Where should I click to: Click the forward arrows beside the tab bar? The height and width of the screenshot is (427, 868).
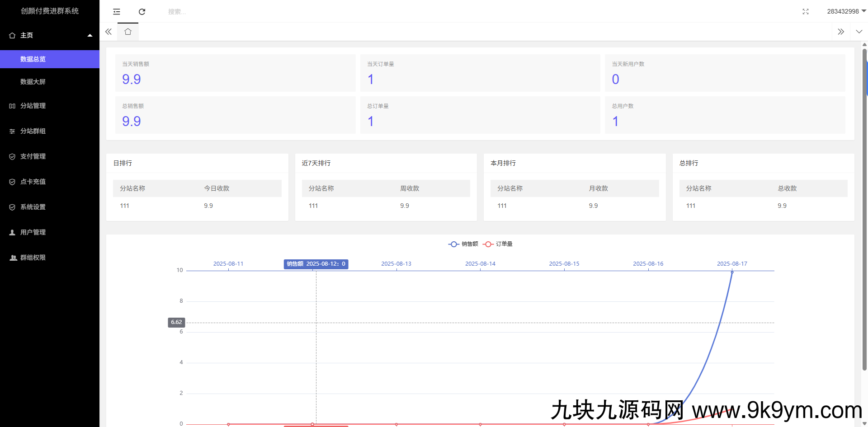click(x=841, y=32)
